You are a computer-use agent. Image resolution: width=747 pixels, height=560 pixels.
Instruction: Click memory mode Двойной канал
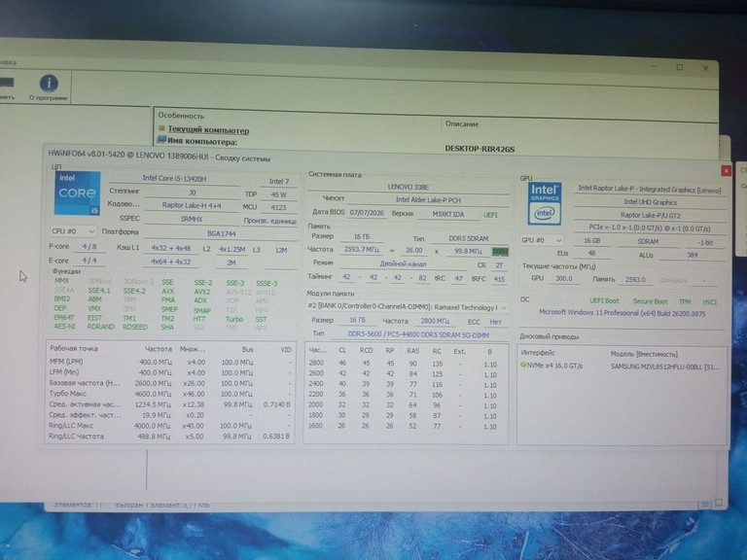point(403,263)
